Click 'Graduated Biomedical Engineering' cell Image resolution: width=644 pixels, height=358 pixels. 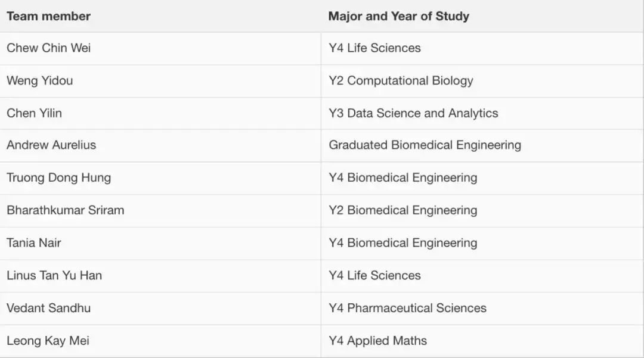click(425, 145)
